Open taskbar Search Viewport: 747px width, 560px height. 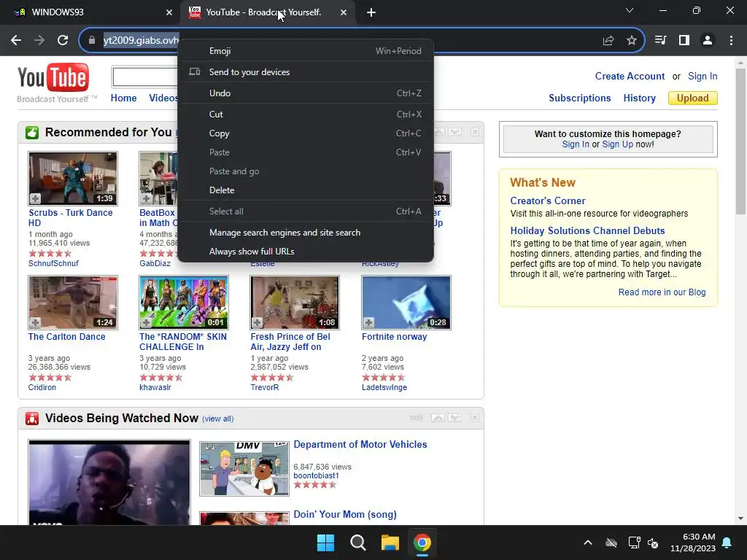coord(357,542)
